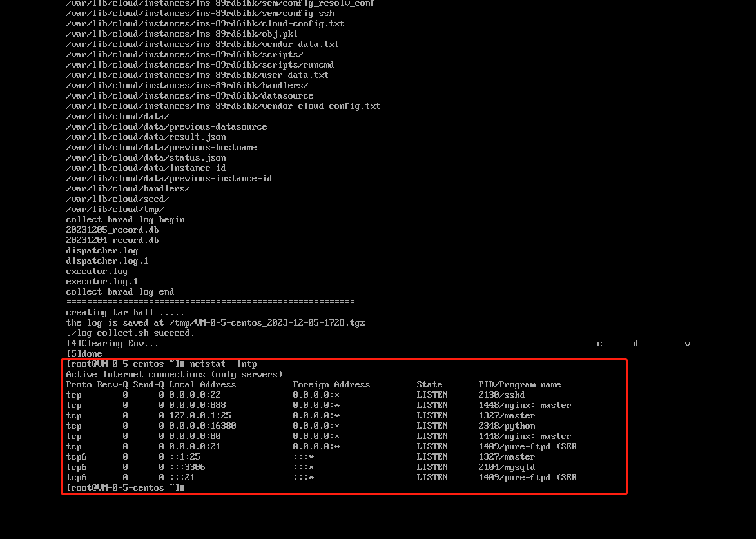The width and height of the screenshot is (756, 539).
Task: Click '0.0.0.0:21' local address
Action: coord(195,446)
